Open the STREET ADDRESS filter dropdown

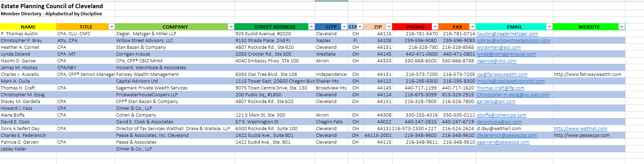point(311,27)
